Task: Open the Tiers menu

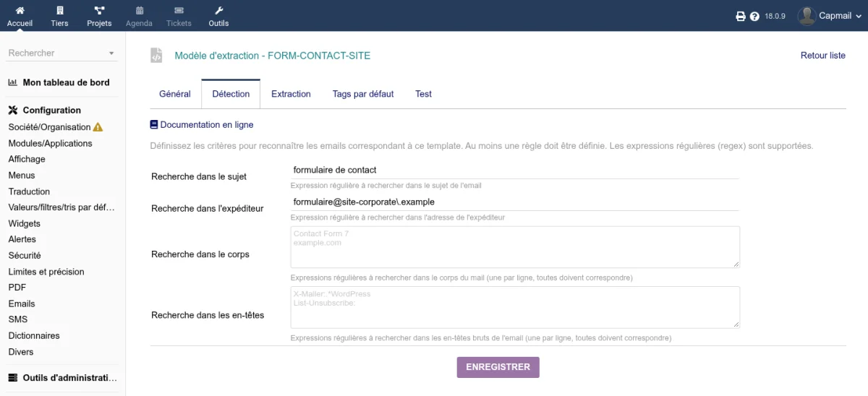Action: click(x=59, y=16)
